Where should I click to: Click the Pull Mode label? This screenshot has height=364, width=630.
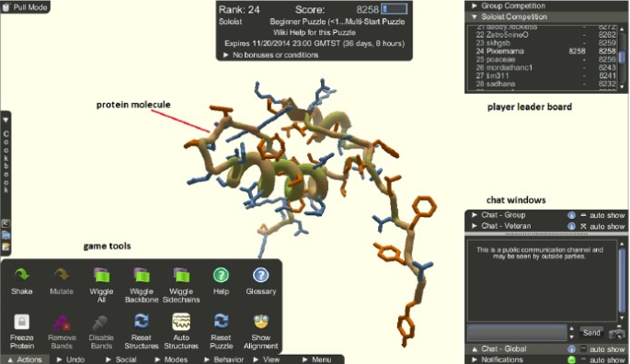(x=30, y=7)
